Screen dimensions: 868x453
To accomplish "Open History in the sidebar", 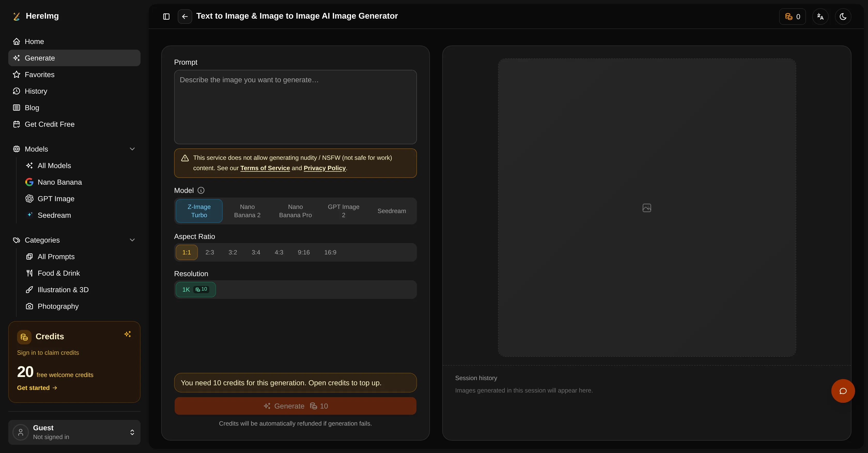I will pos(74,91).
